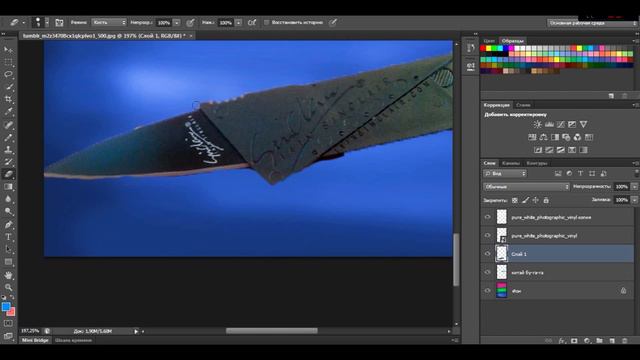
Task: Enable airbrush mode in options bar
Action: pyautogui.click(x=252, y=23)
